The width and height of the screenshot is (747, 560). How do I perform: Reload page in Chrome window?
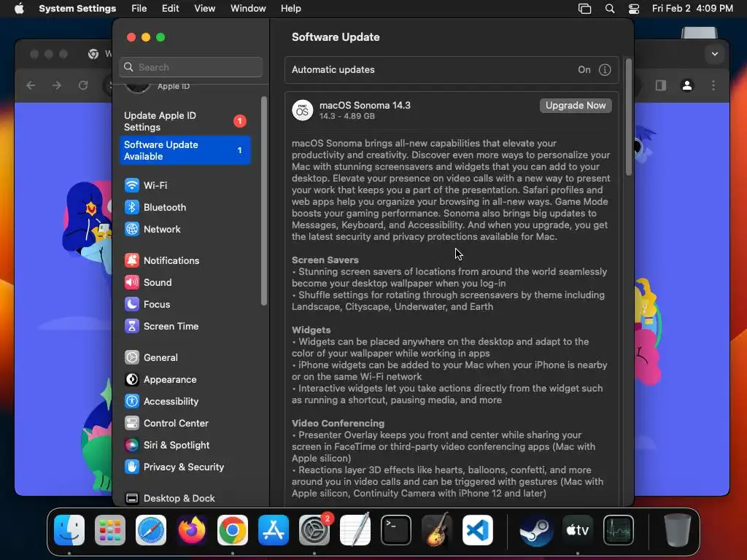(x=83, y=85)
